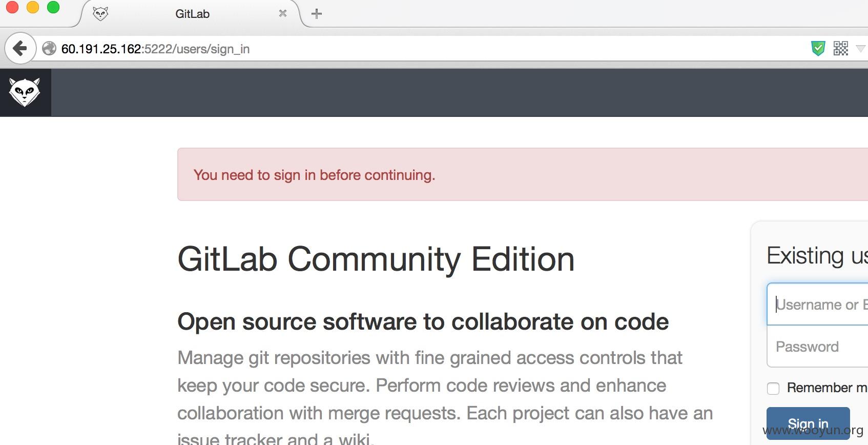Close the GitLab browser tab
The width and height of the screenshot is (868, 445).
283,14
